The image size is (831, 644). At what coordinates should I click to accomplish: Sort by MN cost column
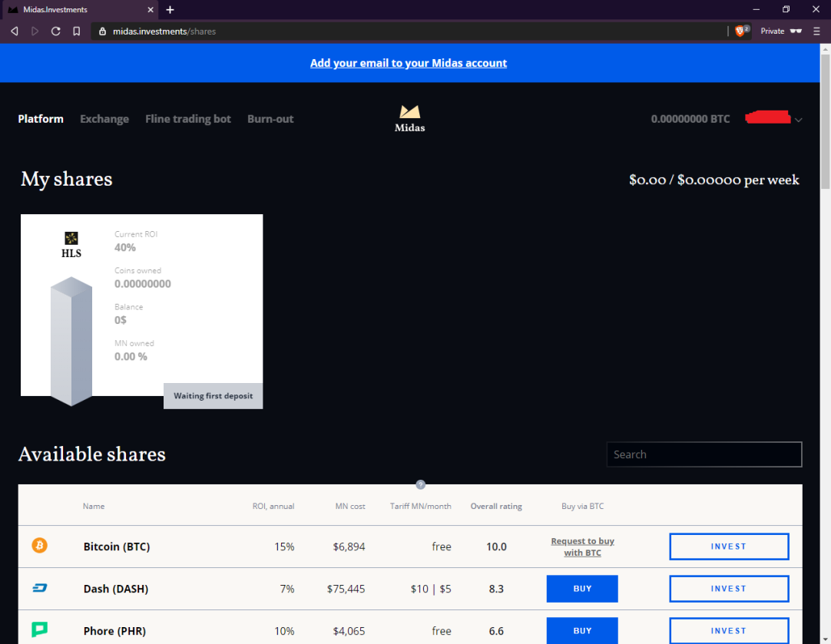coord(349,507)
